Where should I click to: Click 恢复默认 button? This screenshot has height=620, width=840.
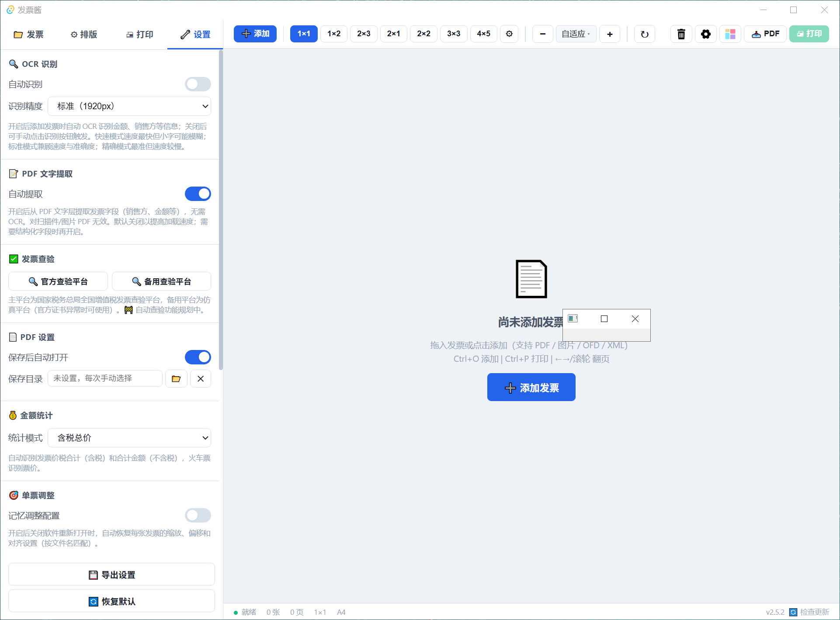point(111,601)
